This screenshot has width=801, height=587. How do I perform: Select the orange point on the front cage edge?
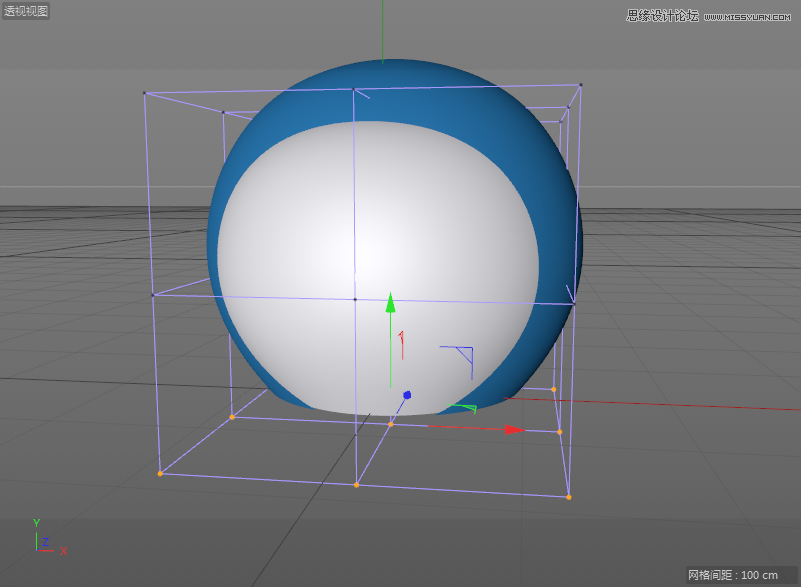(x=357, y=484)
